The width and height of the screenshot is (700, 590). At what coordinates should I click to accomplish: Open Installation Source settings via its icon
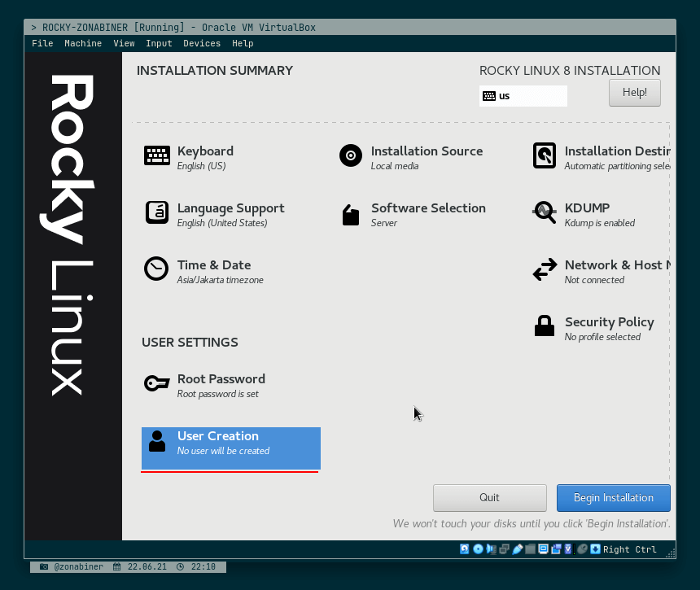tap(350, 155)
